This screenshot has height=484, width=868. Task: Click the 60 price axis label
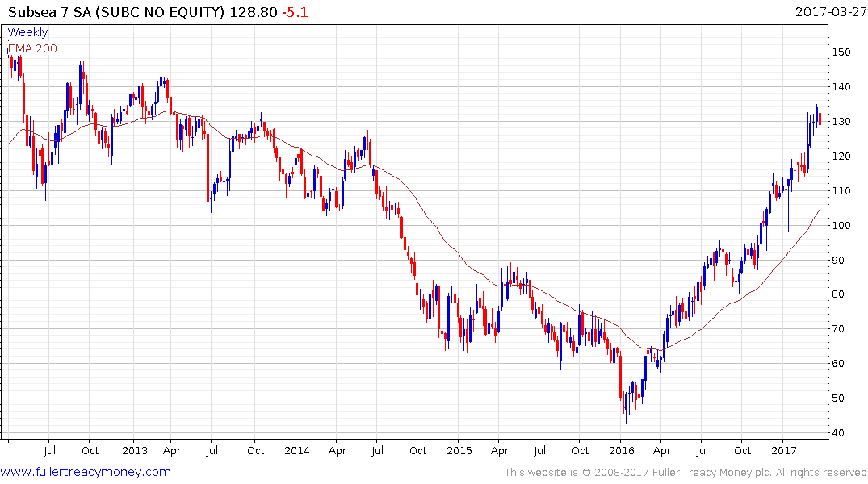coord(839,364)
